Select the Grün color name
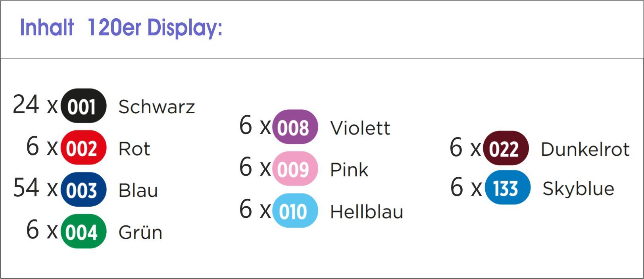 (140, 232)
